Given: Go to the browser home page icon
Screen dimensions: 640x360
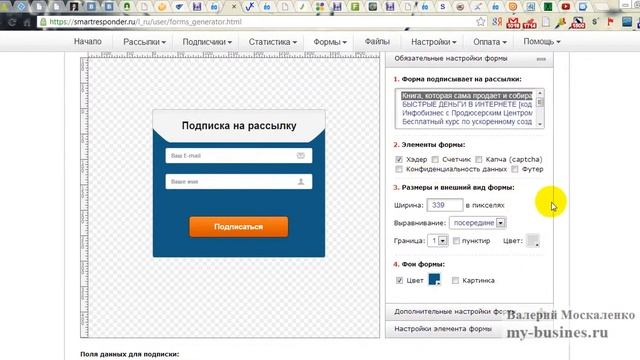Looking at the screenshot, I should 27,22.
